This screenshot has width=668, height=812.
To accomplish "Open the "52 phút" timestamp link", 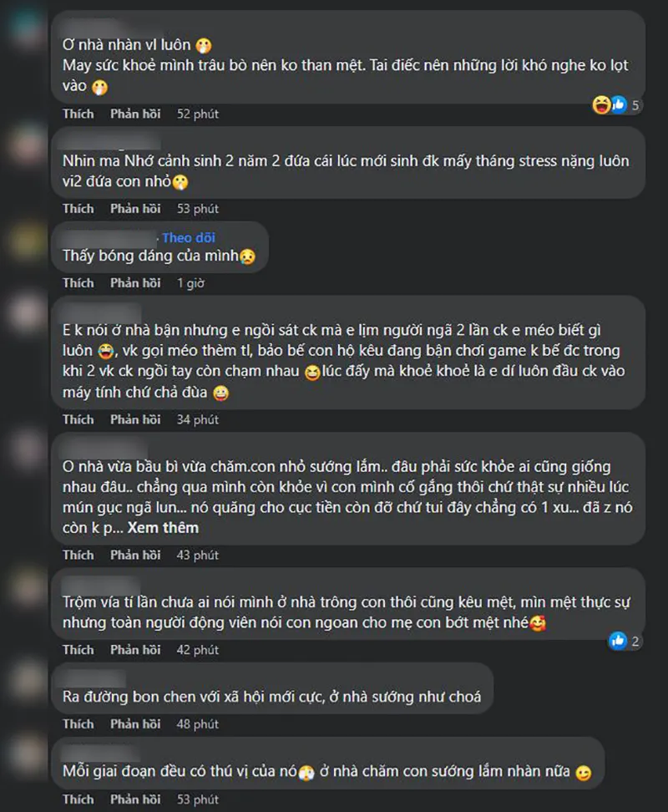I will tap(198, 114).
